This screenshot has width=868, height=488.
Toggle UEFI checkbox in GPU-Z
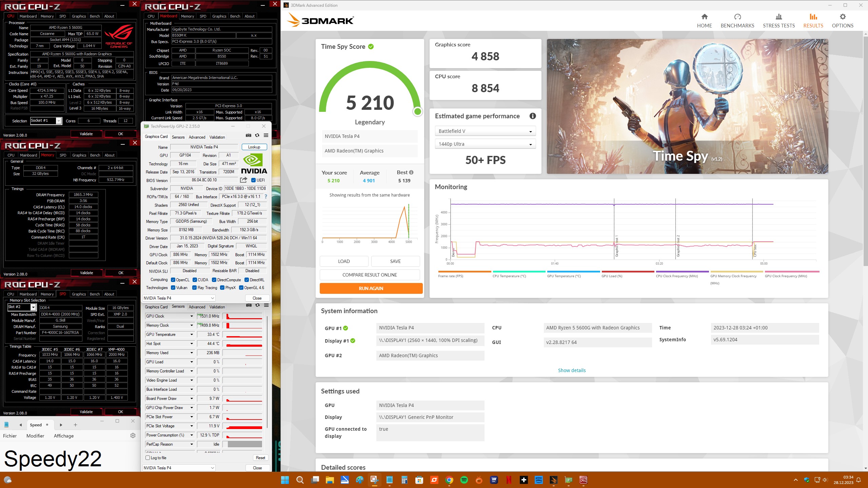pyautogui.click(x=253, y=180)
